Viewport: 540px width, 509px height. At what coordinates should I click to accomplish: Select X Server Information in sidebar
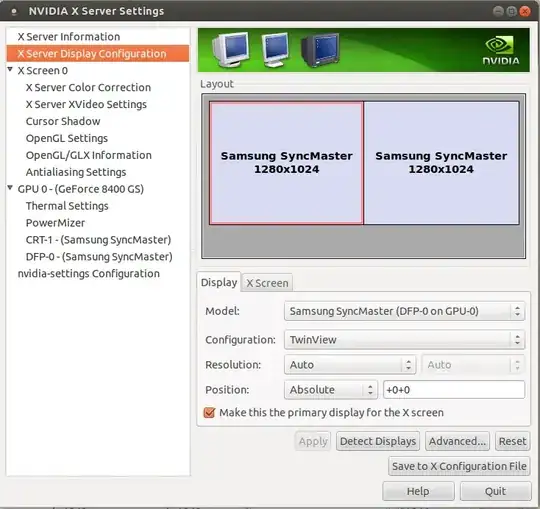tap(69, 37)
